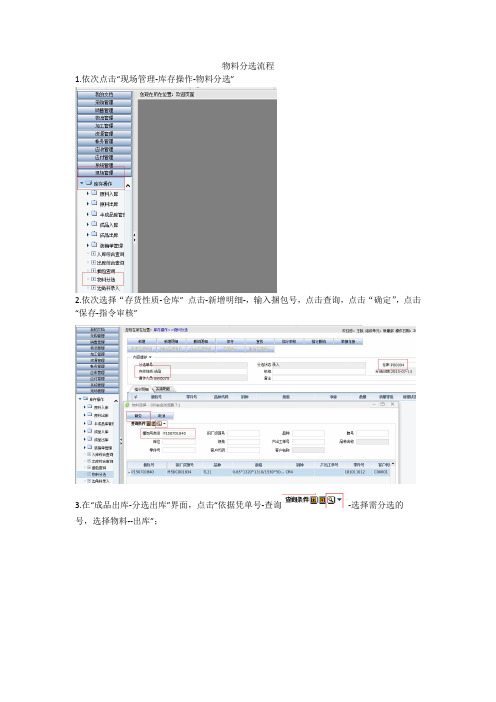
Task: Expand 成品出库 folder arrow in first screenshot
Action: (x=88, y=235)
